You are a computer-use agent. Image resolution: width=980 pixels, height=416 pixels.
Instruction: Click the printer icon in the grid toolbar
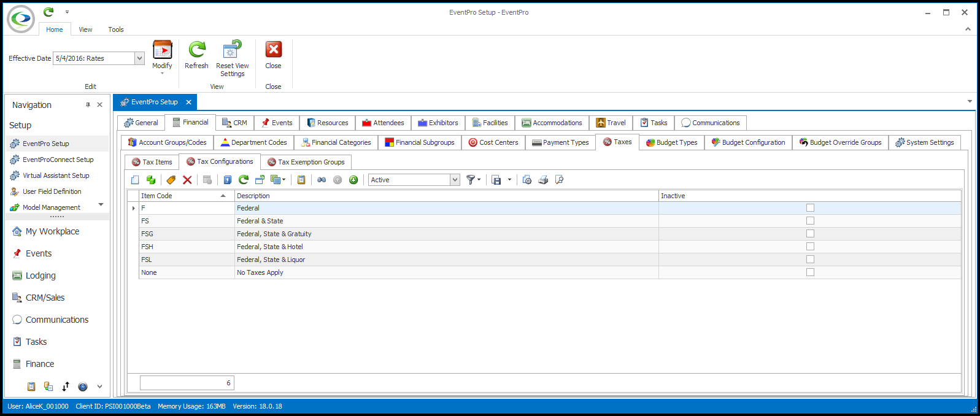(x=543, y=180)
